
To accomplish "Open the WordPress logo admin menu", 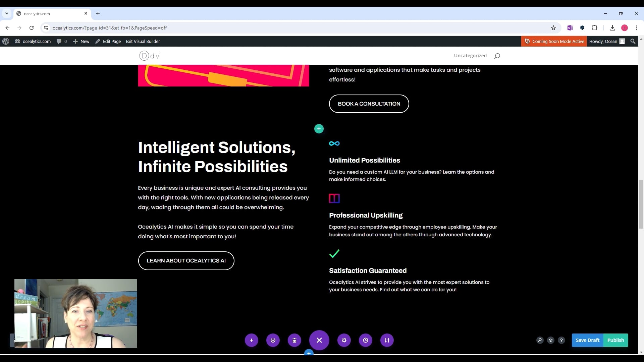I will [x=6, y=41].
